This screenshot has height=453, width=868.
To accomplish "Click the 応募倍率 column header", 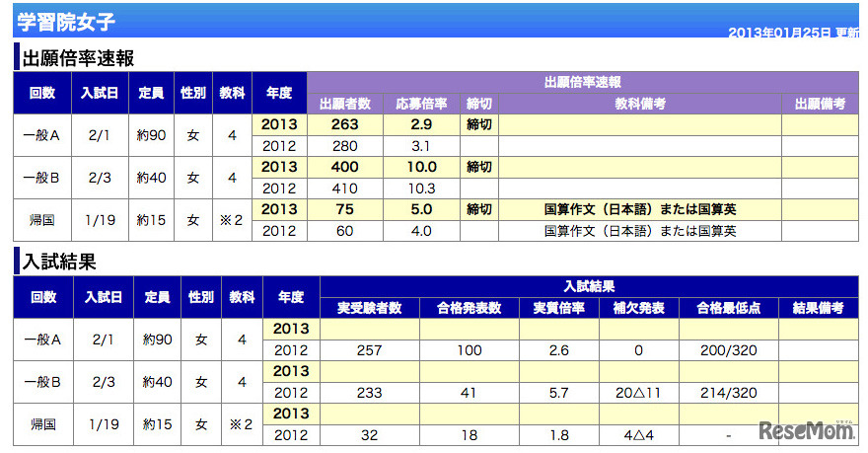I will [421, 104].
